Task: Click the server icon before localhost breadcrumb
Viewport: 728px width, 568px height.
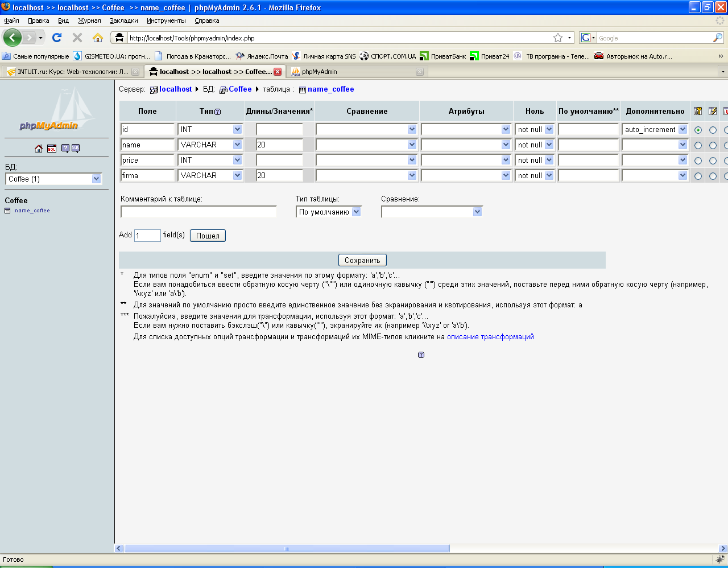Action: pos(154,89)
